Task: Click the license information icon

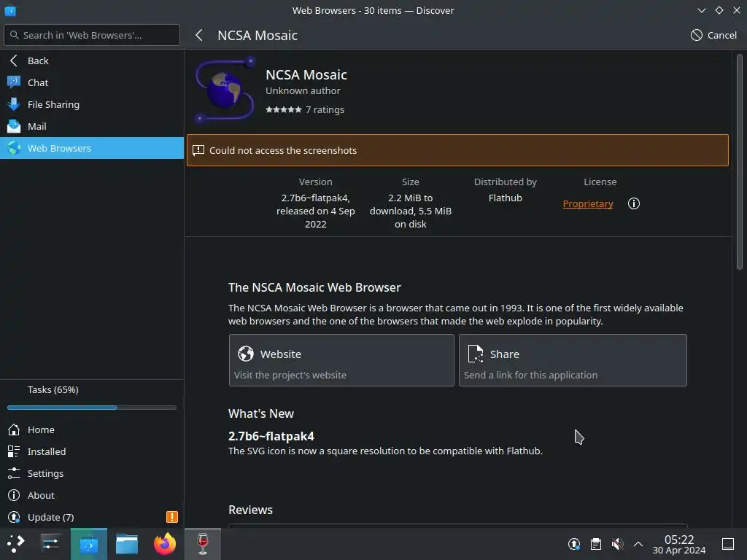Action: coord(634,204)
